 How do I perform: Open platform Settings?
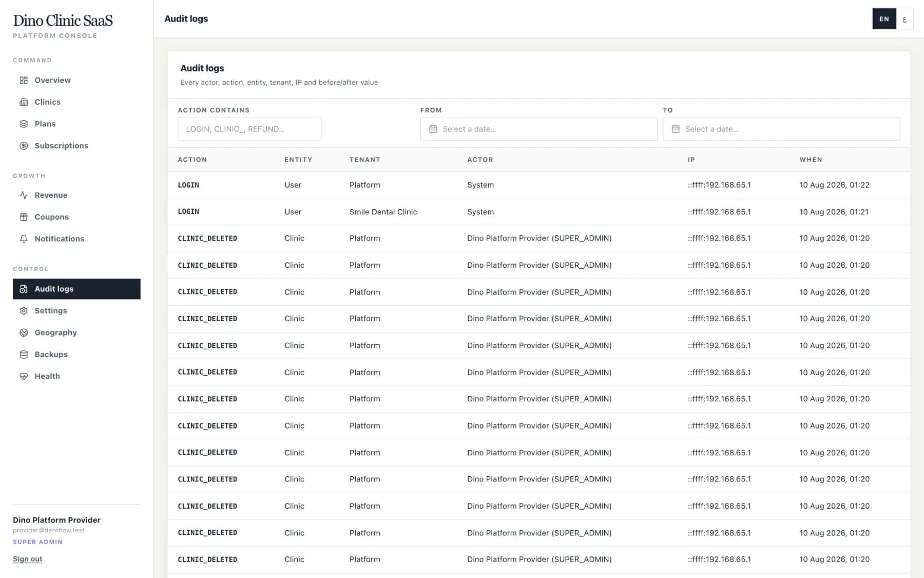point(76,311)
